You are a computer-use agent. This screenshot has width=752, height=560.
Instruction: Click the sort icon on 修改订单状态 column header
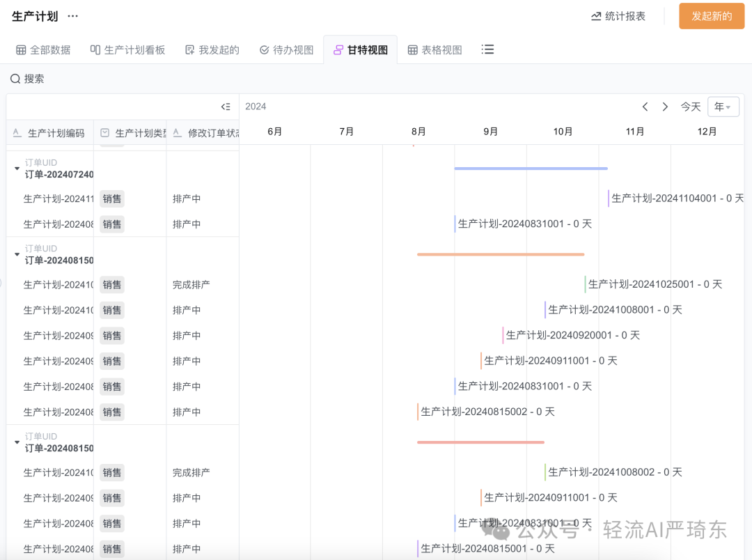click(x=176, y=133)
